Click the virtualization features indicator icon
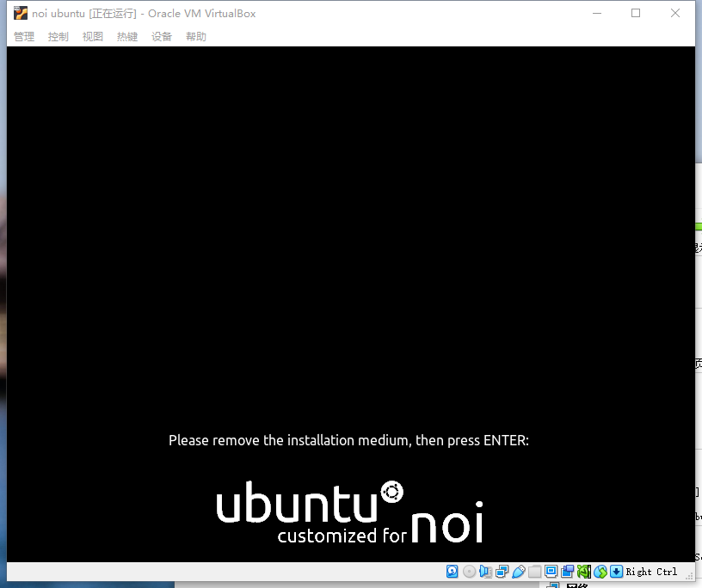 pyautogui.click(x=583, y=572)
